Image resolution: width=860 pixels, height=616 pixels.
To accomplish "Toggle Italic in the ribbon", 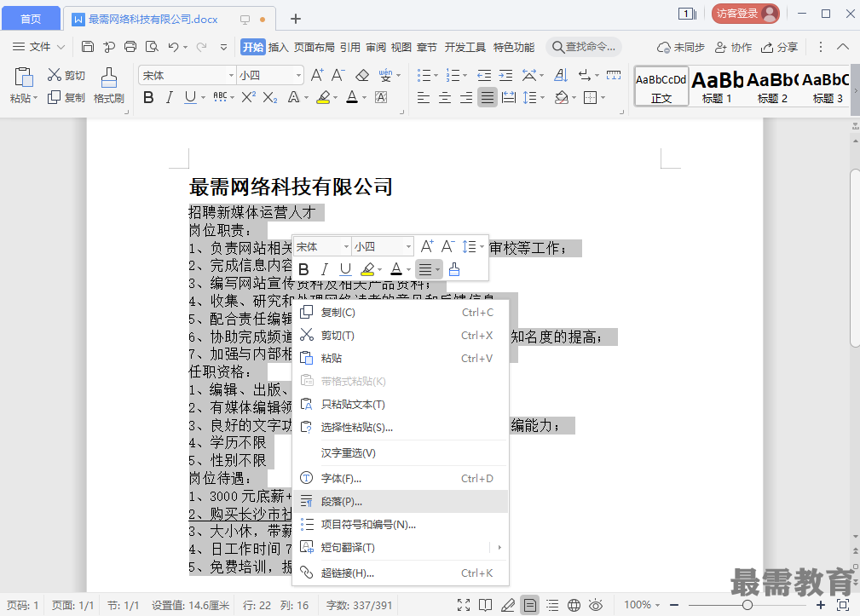I will (x=170, y=97).
